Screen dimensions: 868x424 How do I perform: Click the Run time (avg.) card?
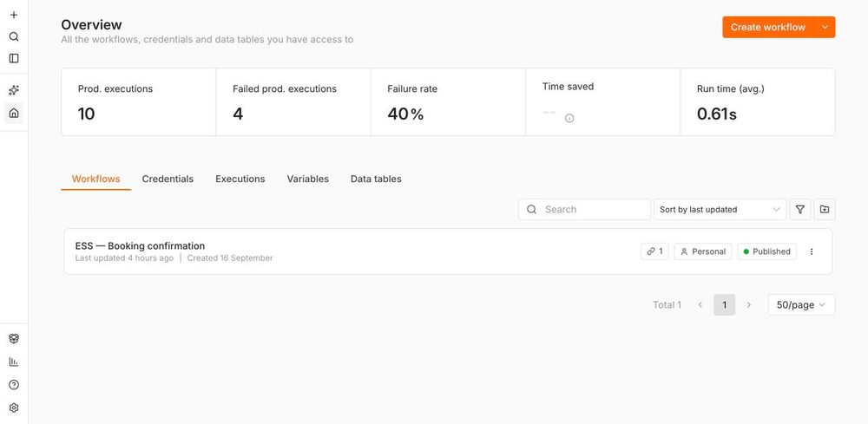coord(758,101)
